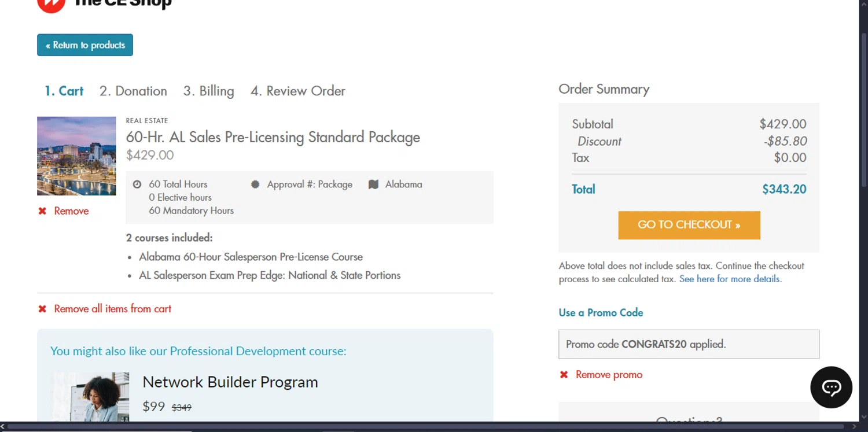Open the Network Builder Program title

coord(230,382)
